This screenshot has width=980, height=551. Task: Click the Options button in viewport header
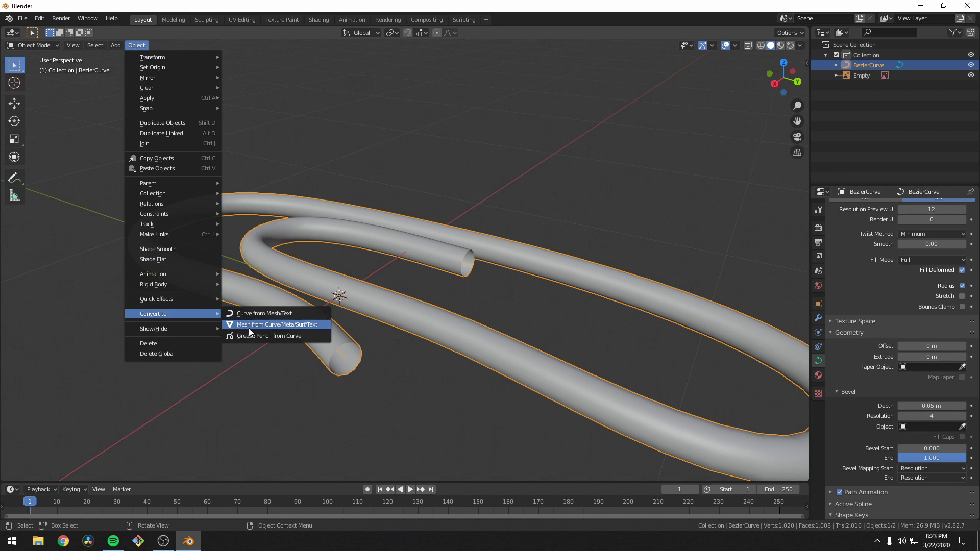pos(789,32)
